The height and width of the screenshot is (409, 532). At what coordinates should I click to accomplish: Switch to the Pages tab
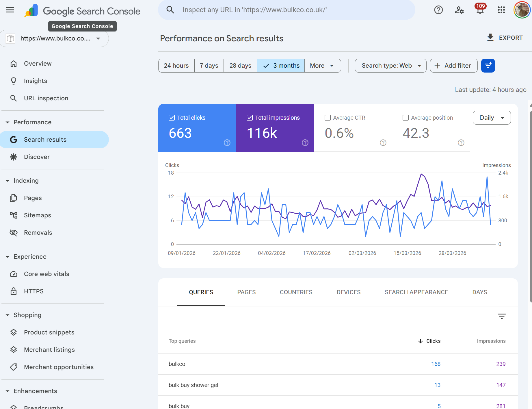pos(246,292)
